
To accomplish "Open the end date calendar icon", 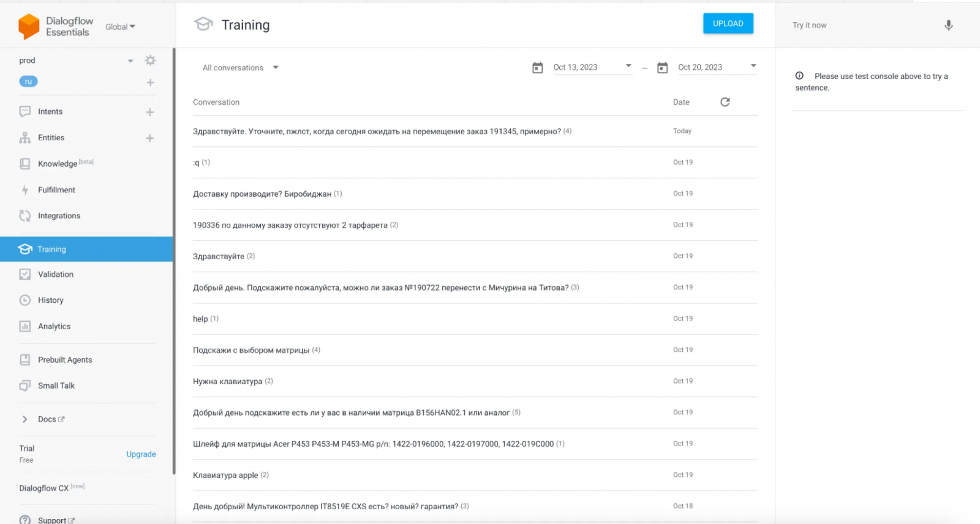I will [663, 67].
